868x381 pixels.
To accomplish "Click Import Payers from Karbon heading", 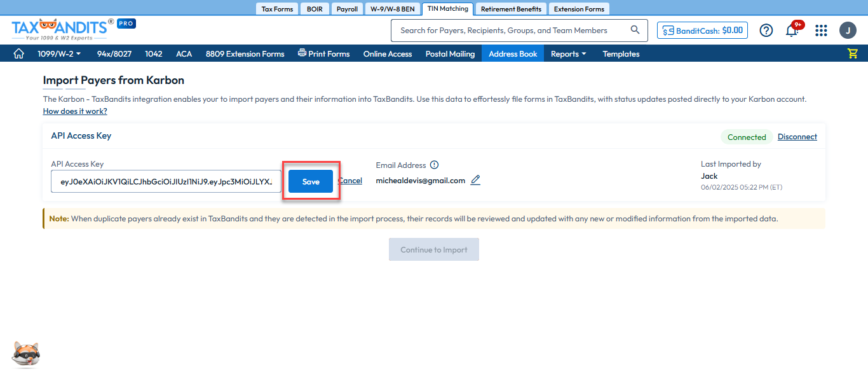I will pyautogui.click(x=114, y=80).
